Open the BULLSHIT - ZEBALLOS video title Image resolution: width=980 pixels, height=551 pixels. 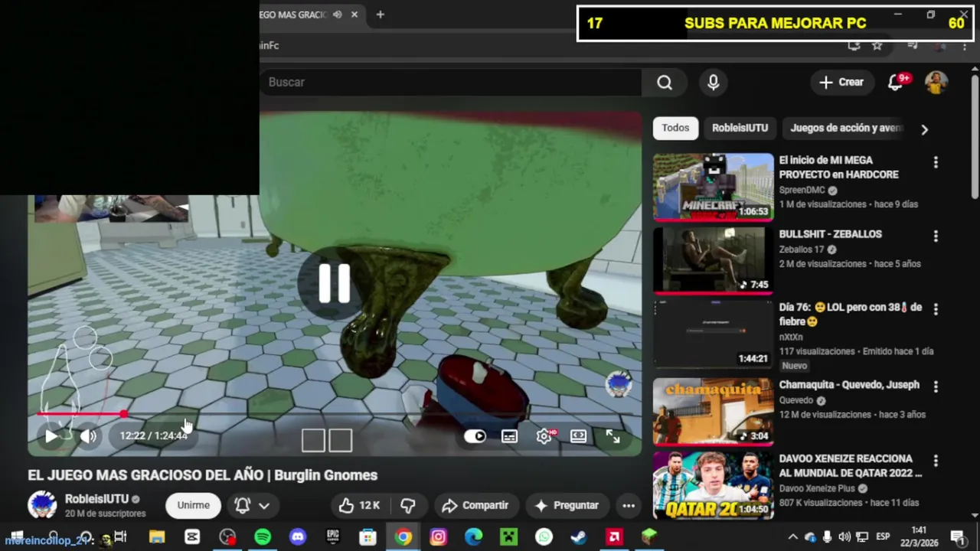click(831, 234)
